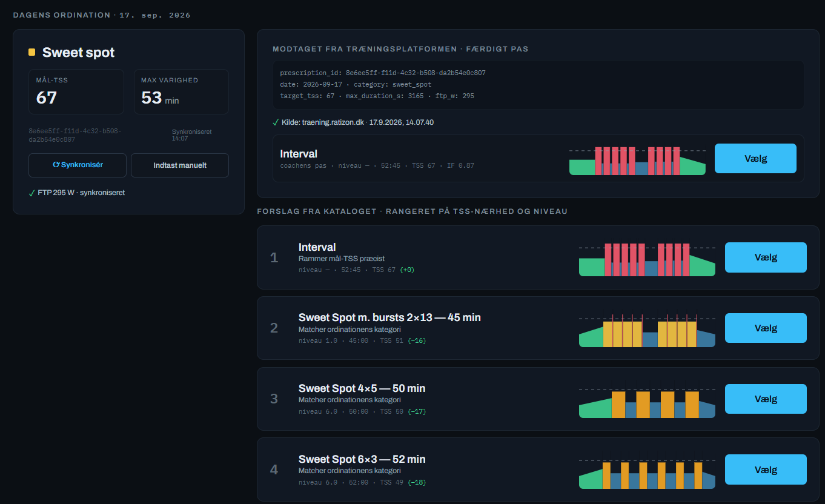The width and height of the screenshot is (825, 504).
Task: Click the "coachens pas · niveau" details line
Action: tap(377, 165)
